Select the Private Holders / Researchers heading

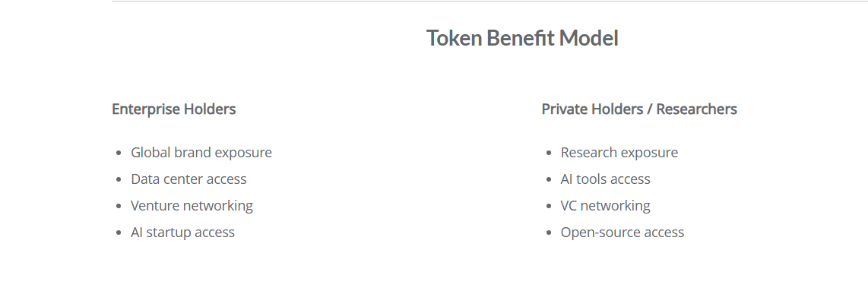(638, 109)
